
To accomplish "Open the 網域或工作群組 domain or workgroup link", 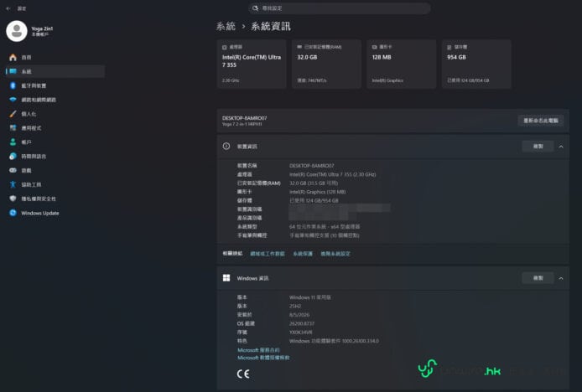I will (268, 254).
